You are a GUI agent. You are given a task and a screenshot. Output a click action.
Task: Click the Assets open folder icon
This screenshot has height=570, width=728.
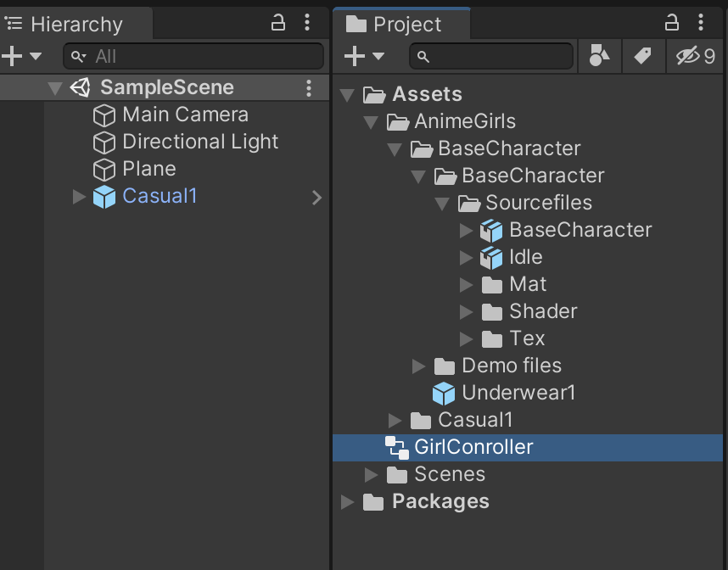(374, 95)
